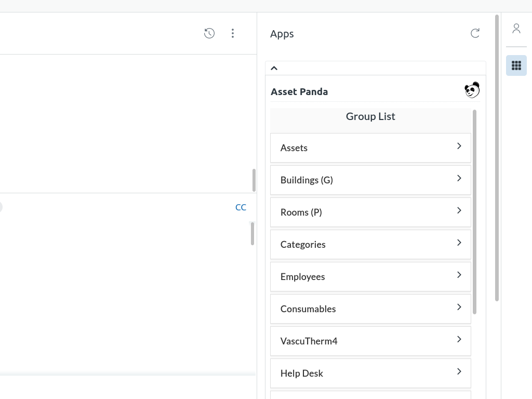Click the Group List header
The width and height of the screenshot is (532, 399).
coord(370,116)
